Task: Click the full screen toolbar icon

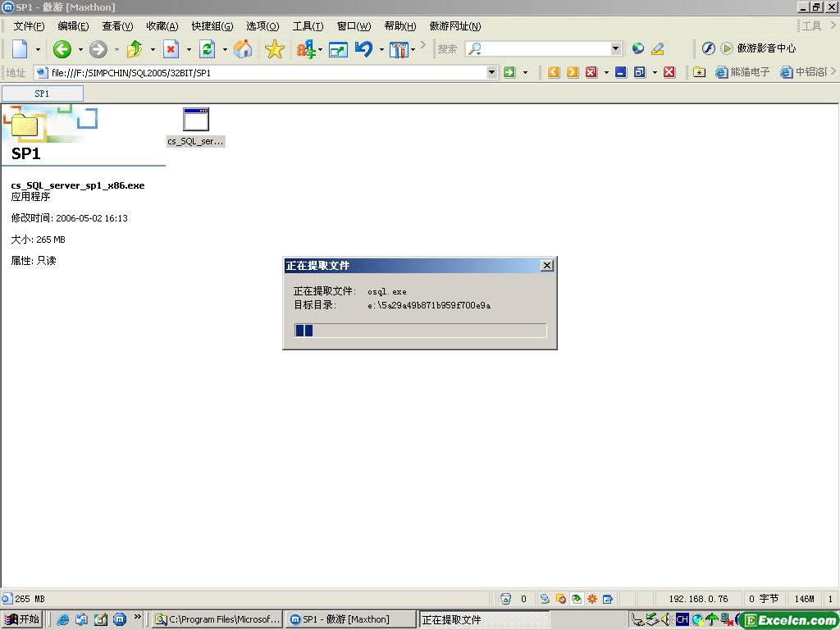Action: tap(338, 50)
